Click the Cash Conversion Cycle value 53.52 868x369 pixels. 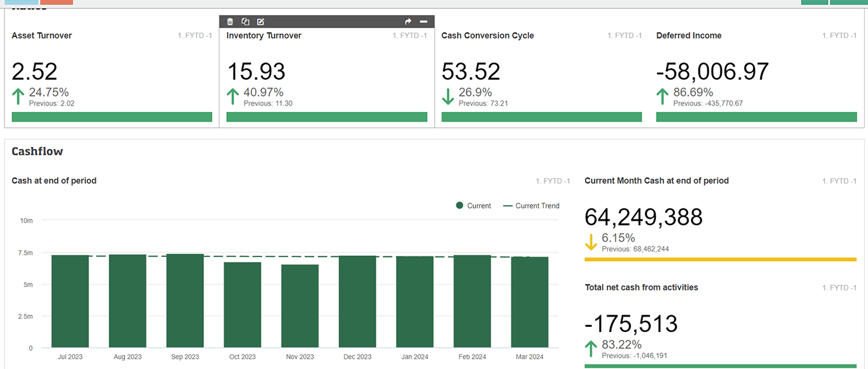point(471,71)
